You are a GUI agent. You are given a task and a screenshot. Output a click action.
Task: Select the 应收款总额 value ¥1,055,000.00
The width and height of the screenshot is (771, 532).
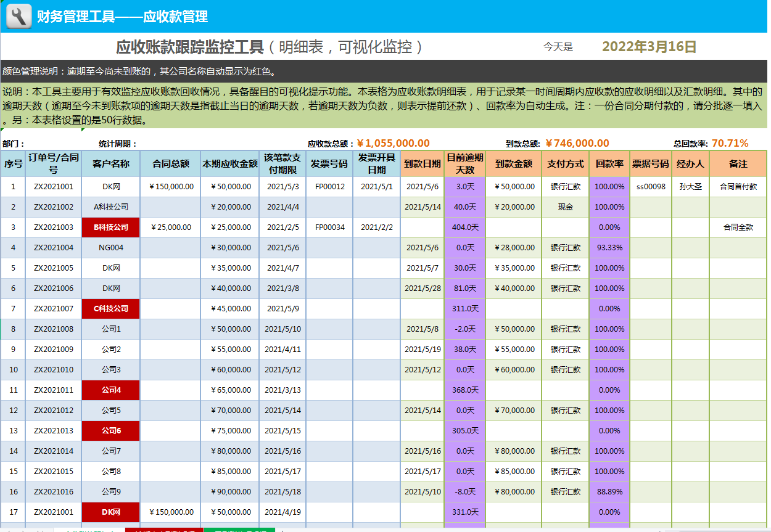393,144
